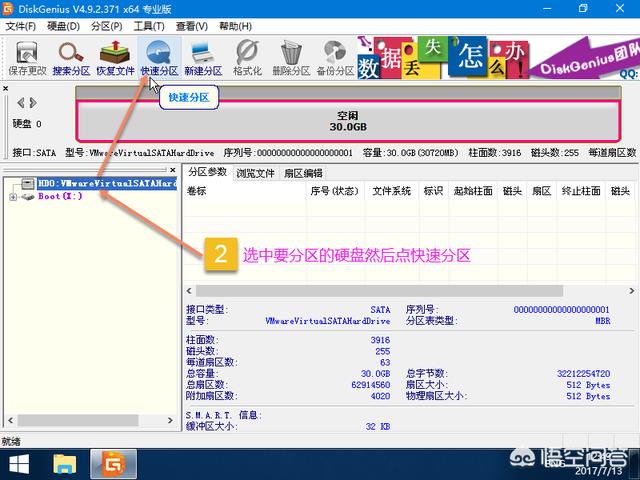Go to next disk with right arrow
Viewport: 640px width, 480px height.
coord(33,103)
